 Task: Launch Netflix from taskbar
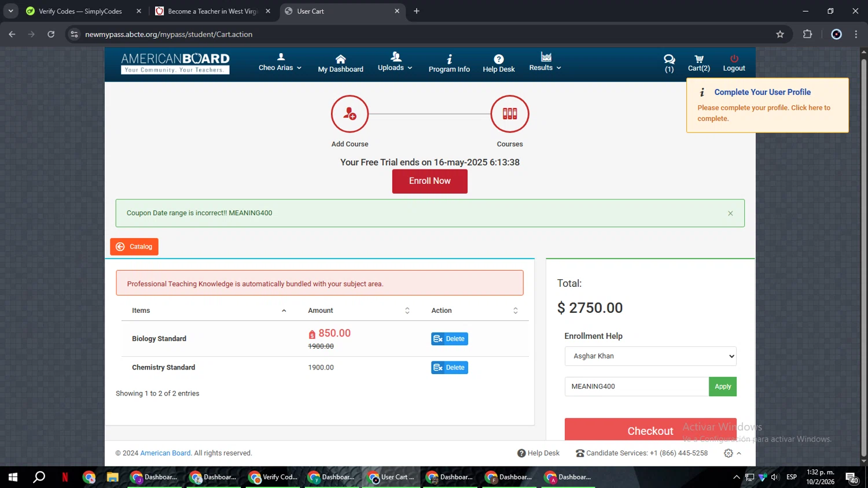[x=65, y=477]
